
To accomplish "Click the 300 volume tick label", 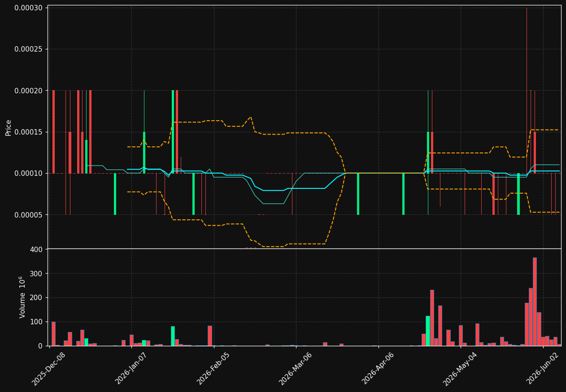I will 37,274.
